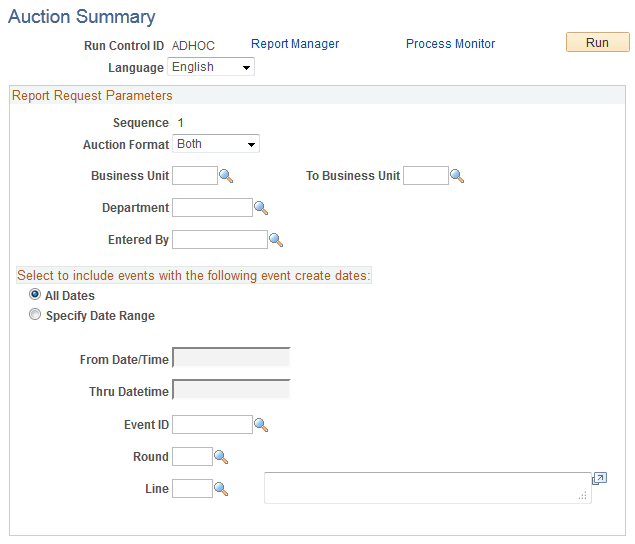Open the Auction Format dropdown

[216, 144]
